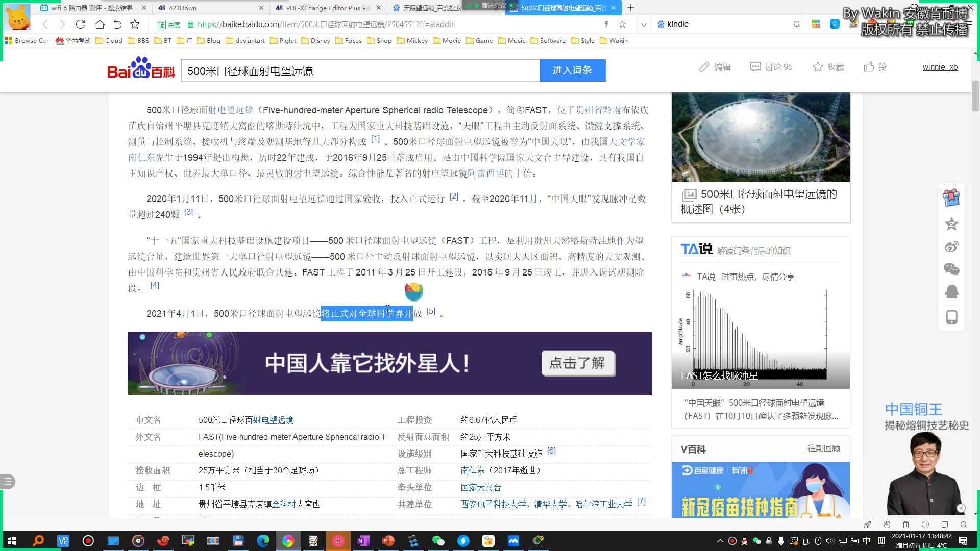This screenshot has width=980, height=551.
Task: Click the Baidu Baike logo
Action: coord(141,68)
